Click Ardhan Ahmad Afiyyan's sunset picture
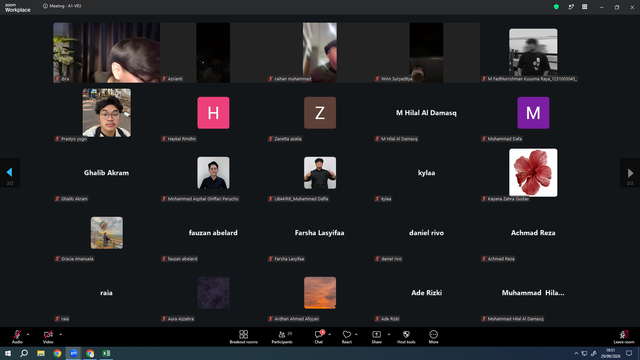This screenshot has width=640, height=360. point(320,293)
